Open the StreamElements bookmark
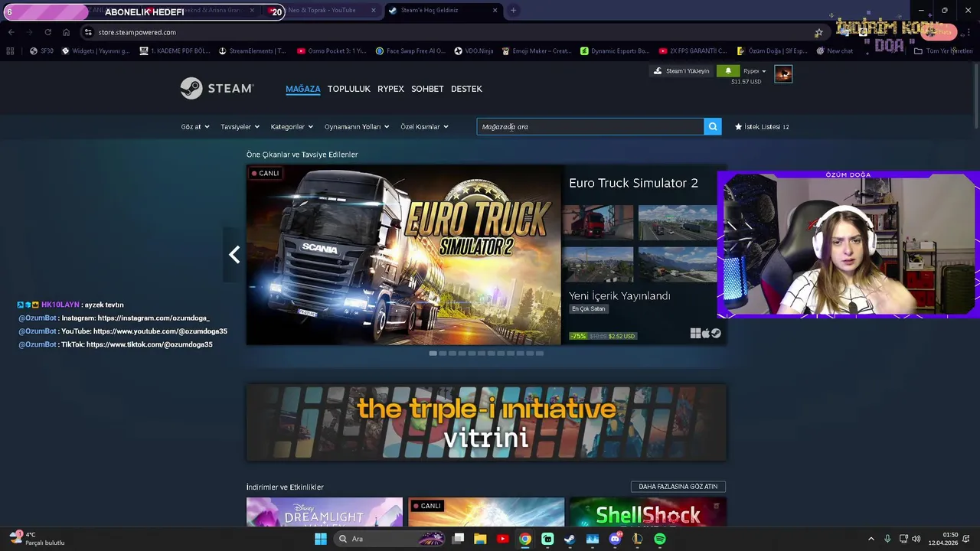 pos(252,51)
